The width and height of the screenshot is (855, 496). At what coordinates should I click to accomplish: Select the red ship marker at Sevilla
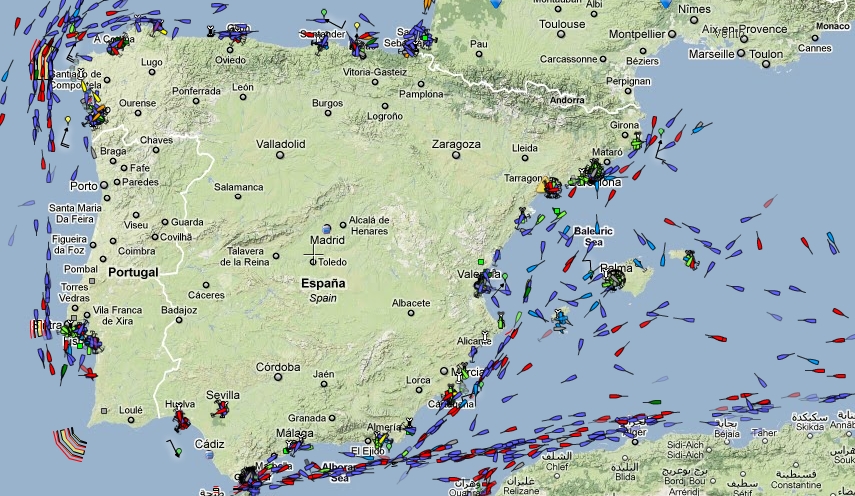[x=223, y=408]
